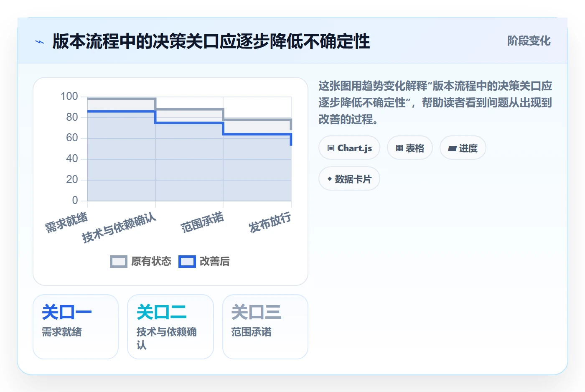This screenshot has width=585, height=392.
Task: Select the 进度 tag chip
Action: click(463, 148)
